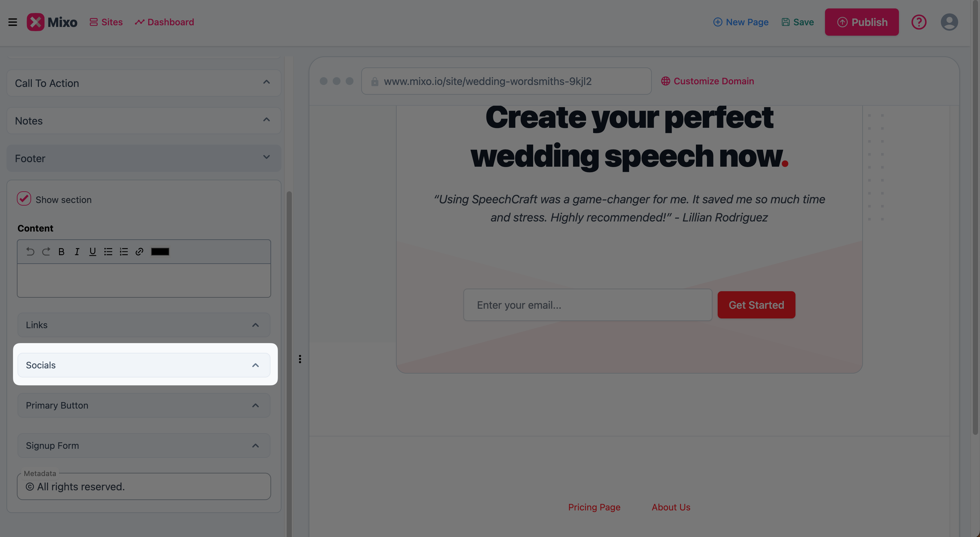Click Get Started button on preview

[x=757, y=304]
